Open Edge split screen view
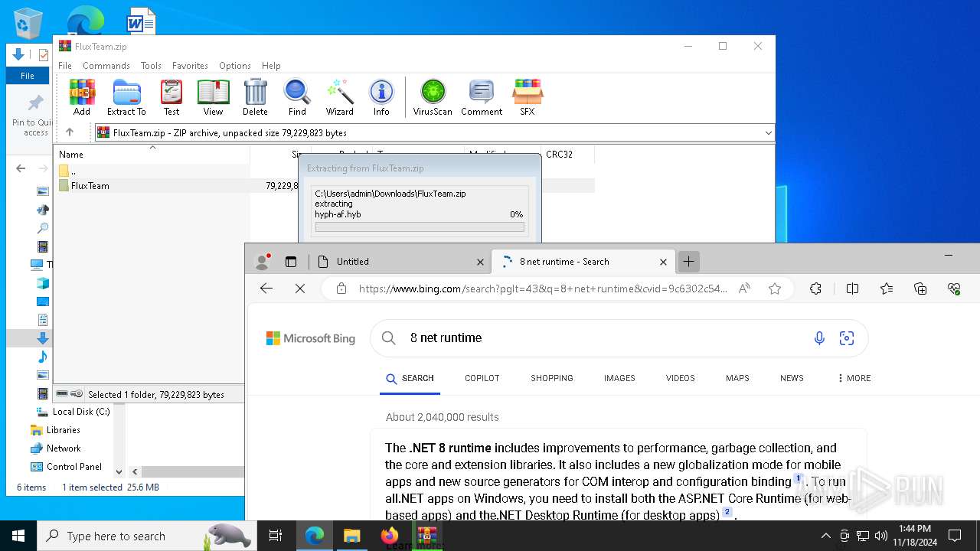 [x=852, y=289]
